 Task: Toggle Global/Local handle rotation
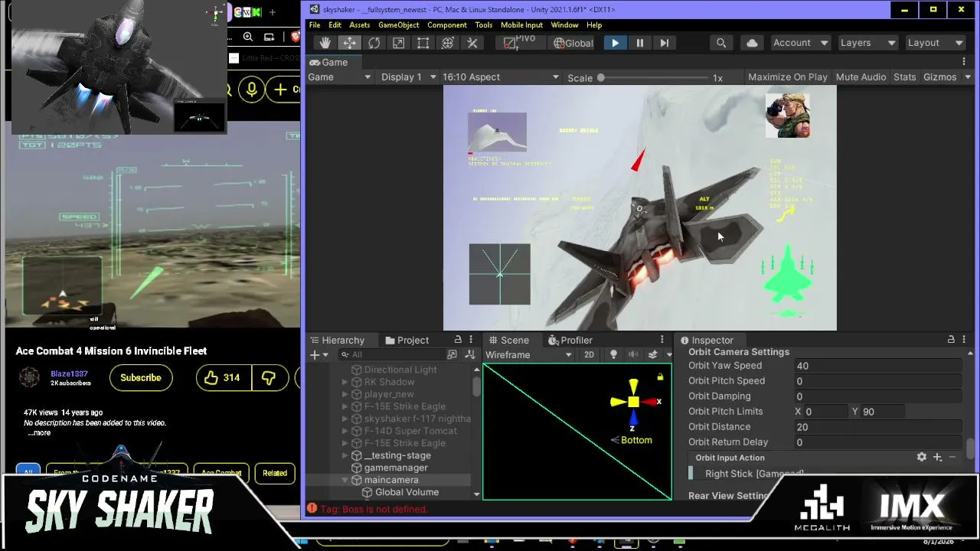(x=573, y=43)
